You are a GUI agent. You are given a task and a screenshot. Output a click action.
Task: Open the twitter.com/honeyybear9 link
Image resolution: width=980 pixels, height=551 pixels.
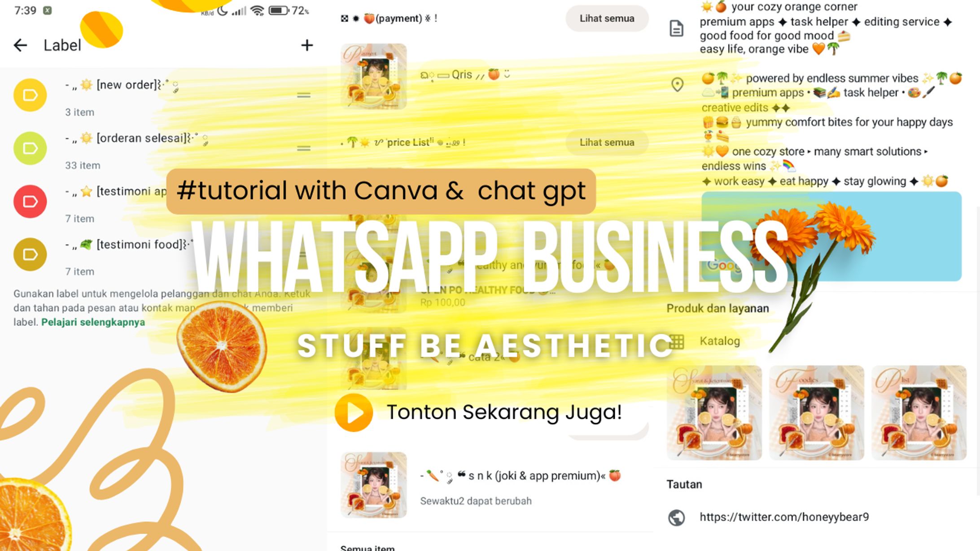784,517
